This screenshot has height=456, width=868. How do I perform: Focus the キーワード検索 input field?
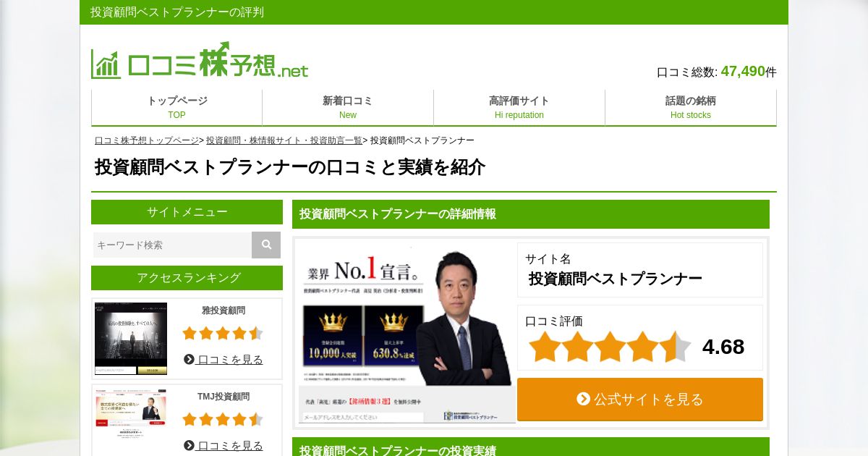172,245
